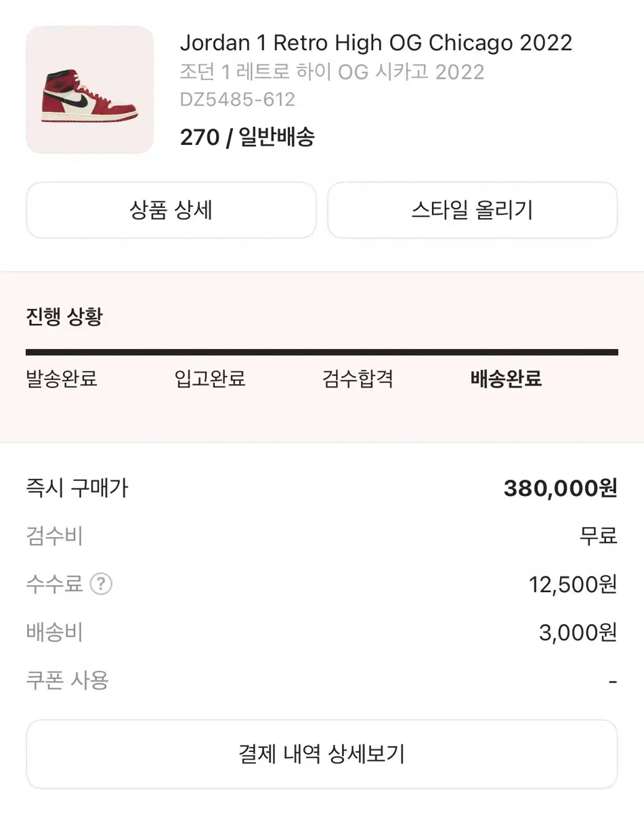The height and width of the screenshot is (813, 644).
Task: Click the 270 / 일반배송 size text
Action: tap(247, 138)
